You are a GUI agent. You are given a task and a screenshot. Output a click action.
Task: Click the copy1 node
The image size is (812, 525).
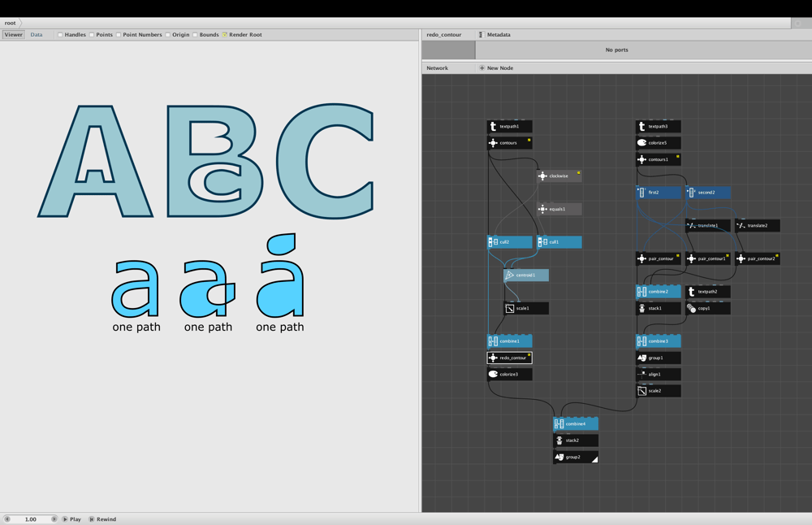pyautogui.click(x=708, y=308)
